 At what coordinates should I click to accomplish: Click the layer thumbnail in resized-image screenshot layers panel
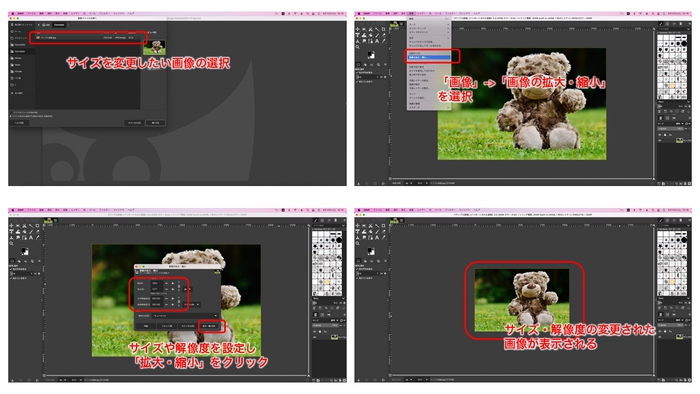679,337
